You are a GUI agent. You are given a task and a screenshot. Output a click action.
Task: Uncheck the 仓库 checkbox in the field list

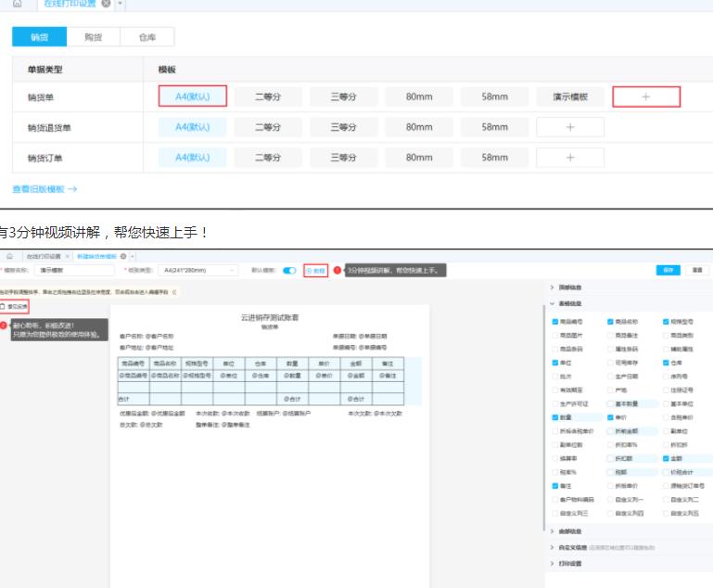tap(666, 363)
